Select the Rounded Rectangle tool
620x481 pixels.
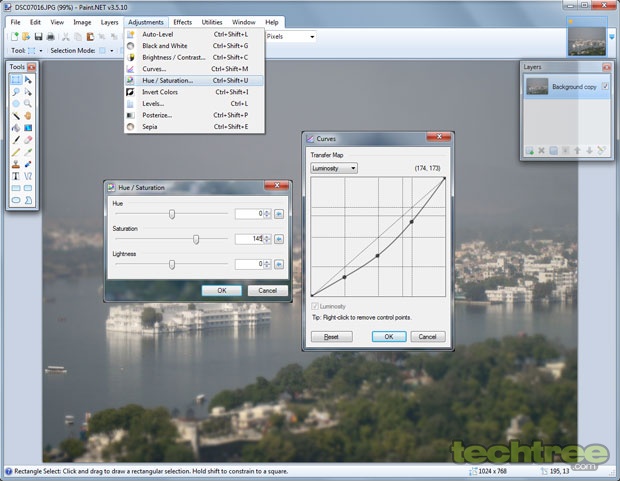point(28,188)
